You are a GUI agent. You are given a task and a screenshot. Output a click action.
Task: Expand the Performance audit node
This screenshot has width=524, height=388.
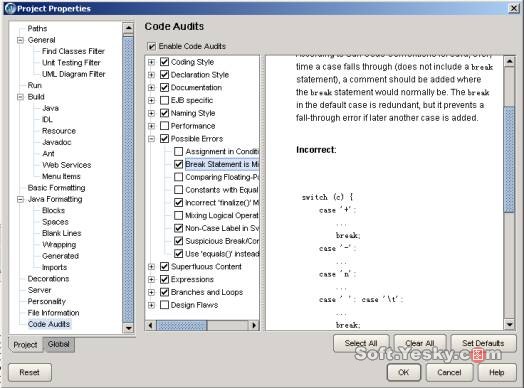pos(151,126)
